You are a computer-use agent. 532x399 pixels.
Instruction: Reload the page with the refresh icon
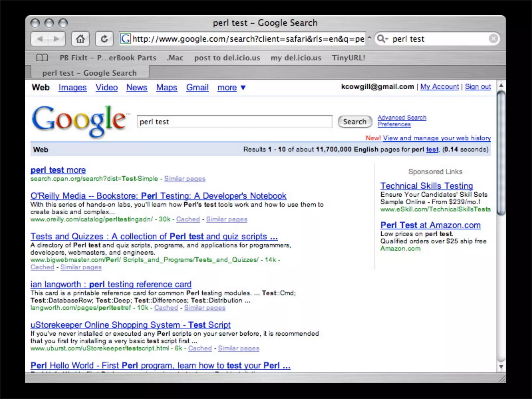(x=104, y=39)
